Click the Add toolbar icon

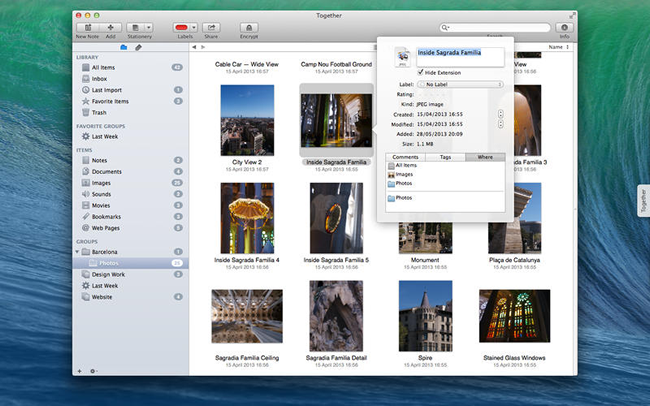[110, 27]
